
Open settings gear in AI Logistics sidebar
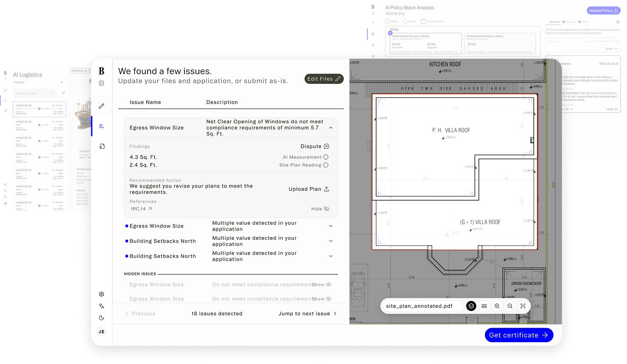coord(5,184)
